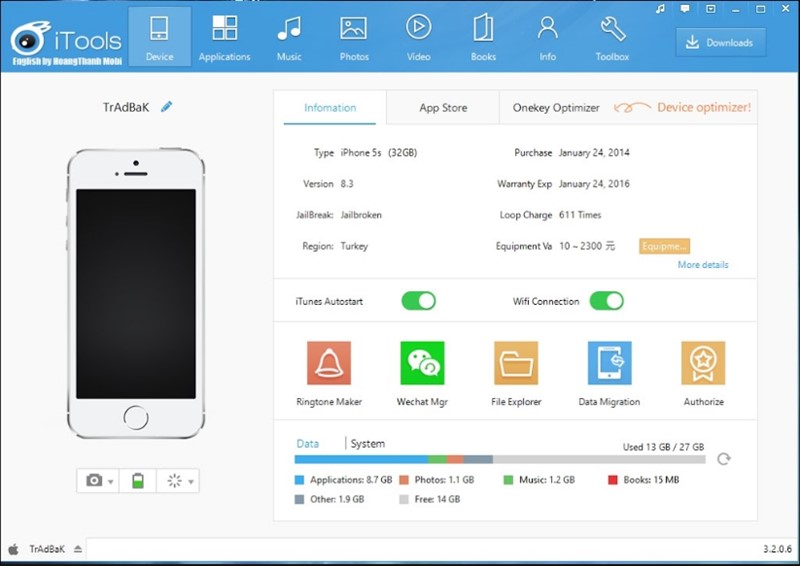Click the Device optimizer! promo text
This screenshot has width=800, height=566.
click(x=704, y=107)
